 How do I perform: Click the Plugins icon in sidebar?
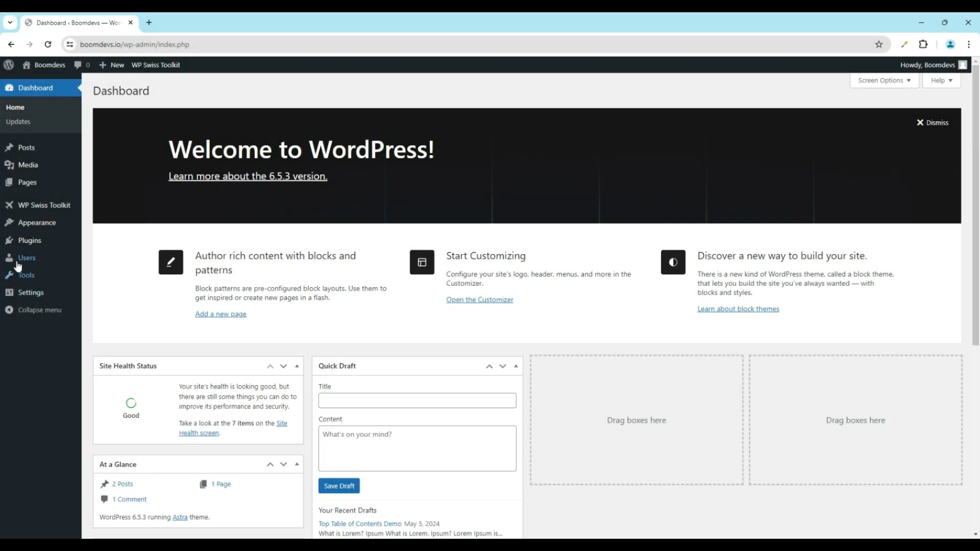coord(9,240)
